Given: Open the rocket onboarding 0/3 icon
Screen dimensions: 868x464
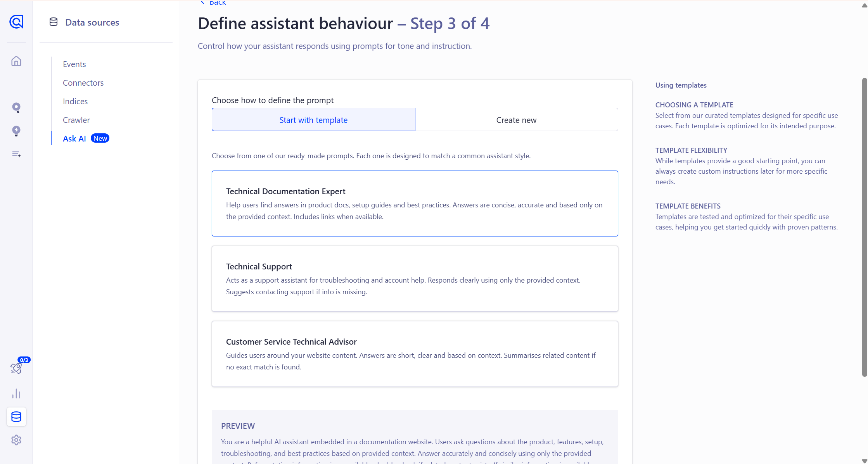Looking at the screenshot, I should [16, 368].
